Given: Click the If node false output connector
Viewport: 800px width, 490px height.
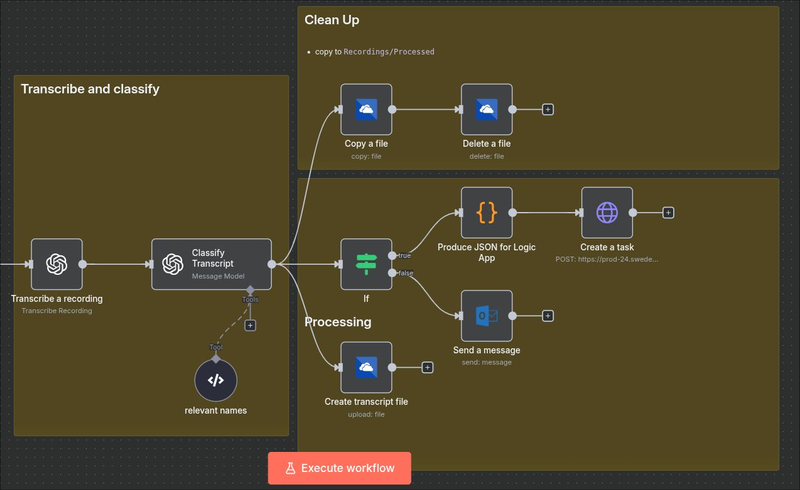Looking at the screenshot, I should 392,273.
